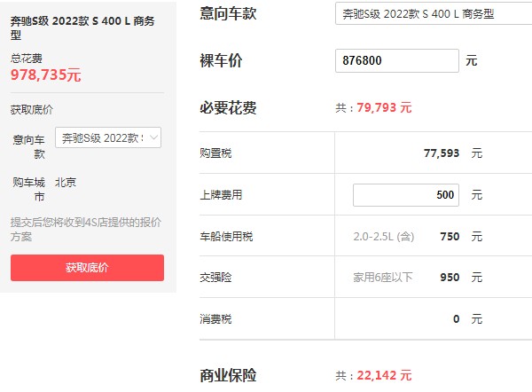Screen dimensions: 532x392
Task: Click the 北京 purchase city
Action: (x=66, y=182)
